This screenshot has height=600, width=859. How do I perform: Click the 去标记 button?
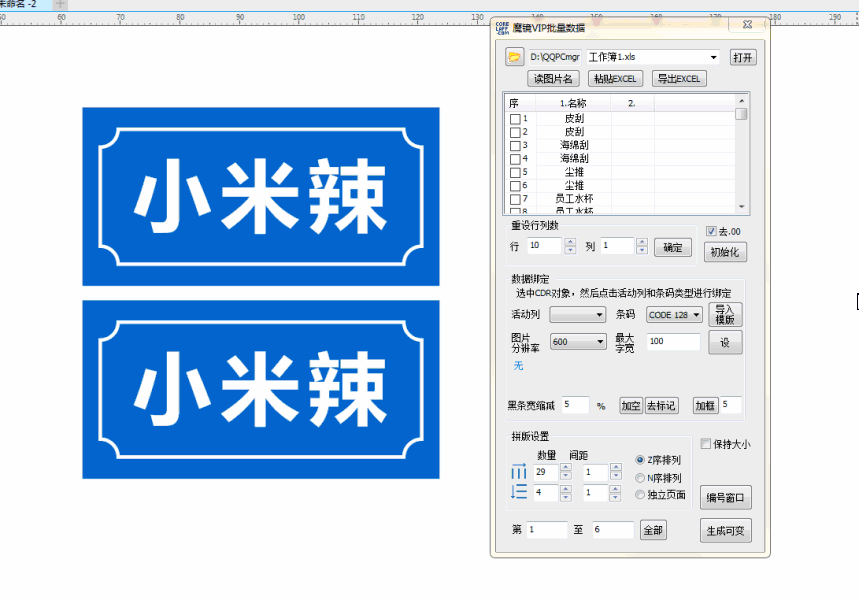pos(661,405)
